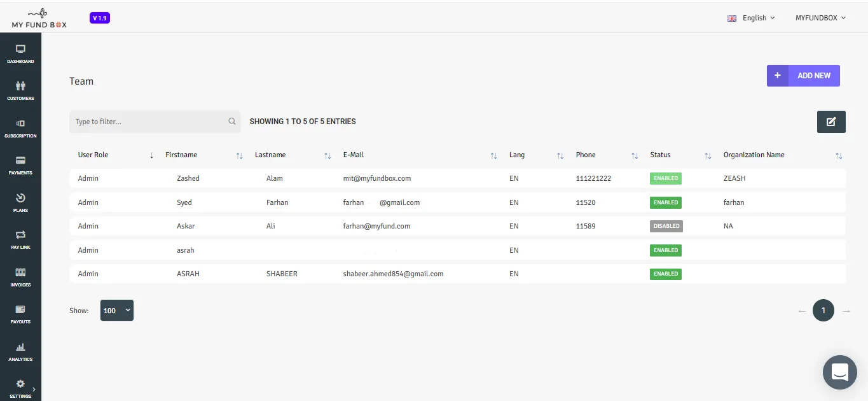Click organization name ZEASH
Image resolution: width=868 pixels, height=401 pixels.
click(x=734, y=178)
